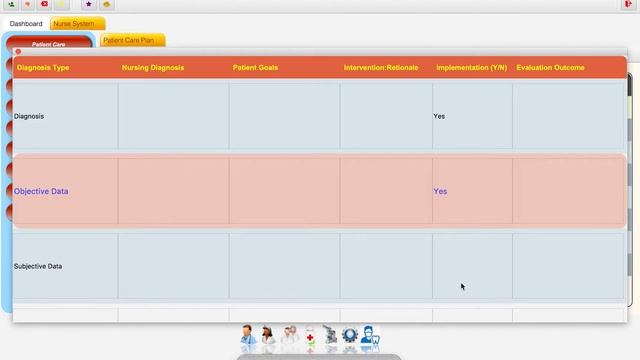Close the care plan popup with the red dot
The image size is (640, 360).
click(x=18, y=51)
